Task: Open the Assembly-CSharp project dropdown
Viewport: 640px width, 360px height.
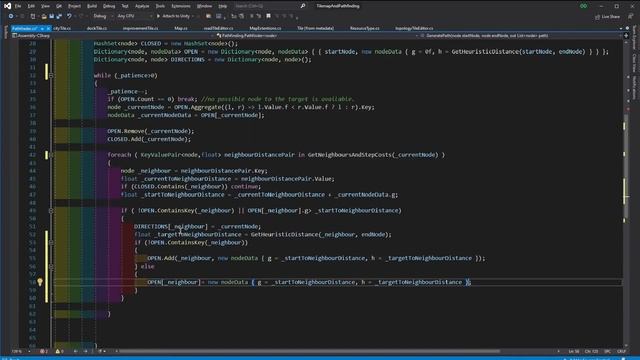Action: 112,36
